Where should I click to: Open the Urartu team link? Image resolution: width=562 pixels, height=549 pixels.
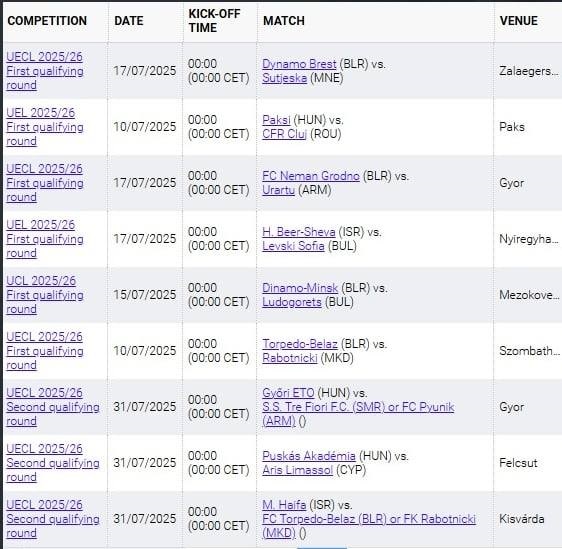278,190
